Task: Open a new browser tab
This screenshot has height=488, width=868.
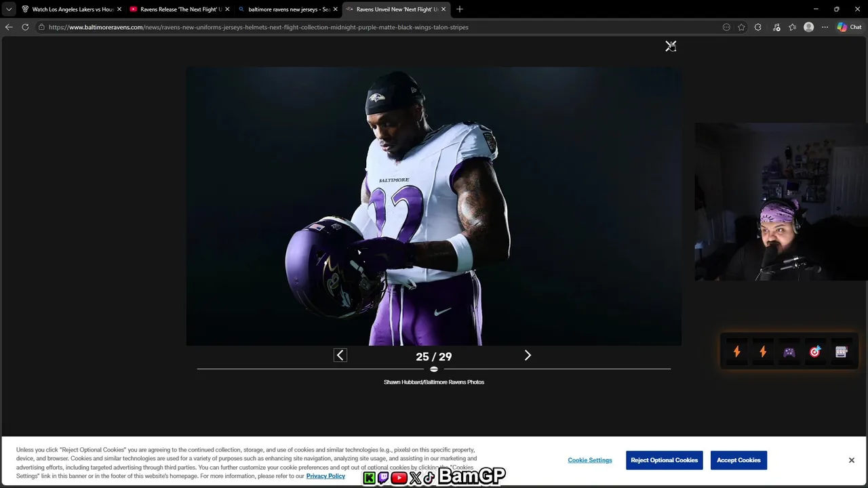Action: (x=460, y=9)
